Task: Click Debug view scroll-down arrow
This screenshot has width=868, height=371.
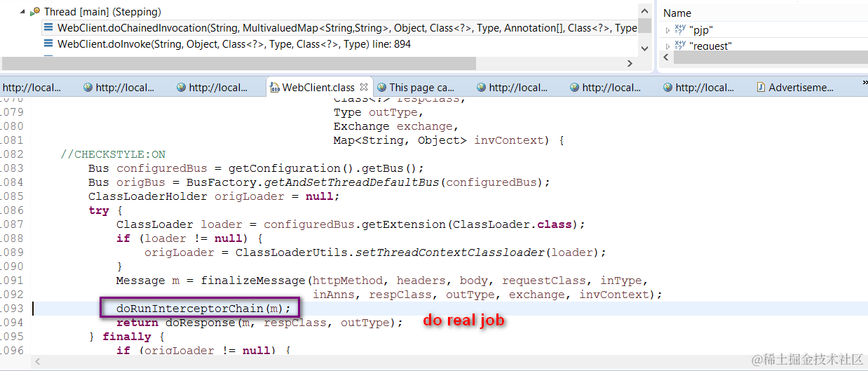Action: click(x=644, y=48)
